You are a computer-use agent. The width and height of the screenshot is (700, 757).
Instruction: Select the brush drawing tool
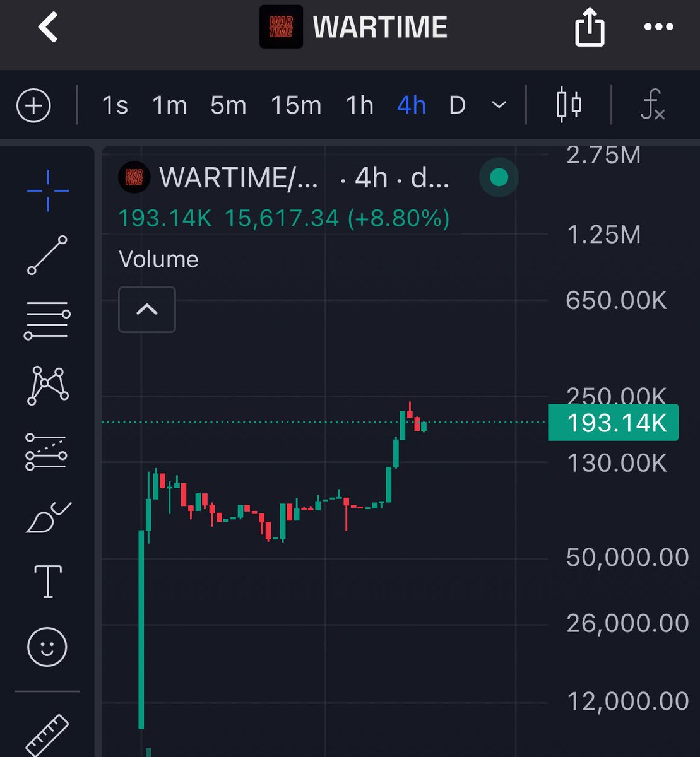[49, 518]
